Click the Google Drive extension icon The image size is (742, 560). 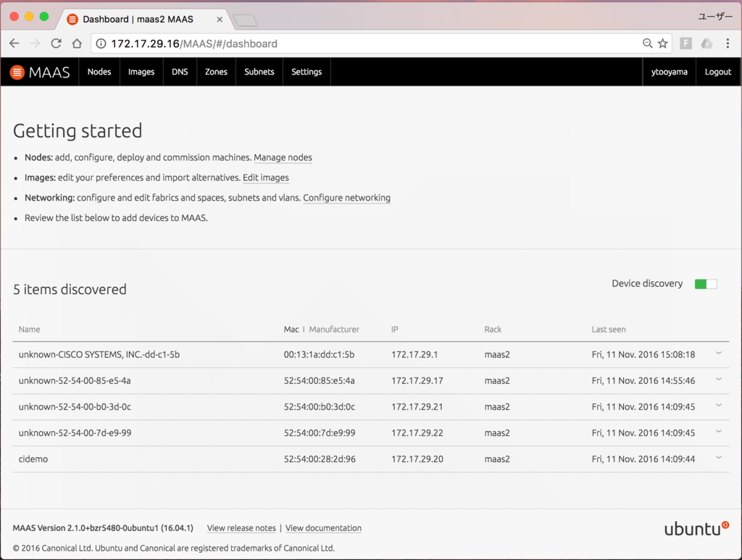pyautogui.click(x=706, y=43)
